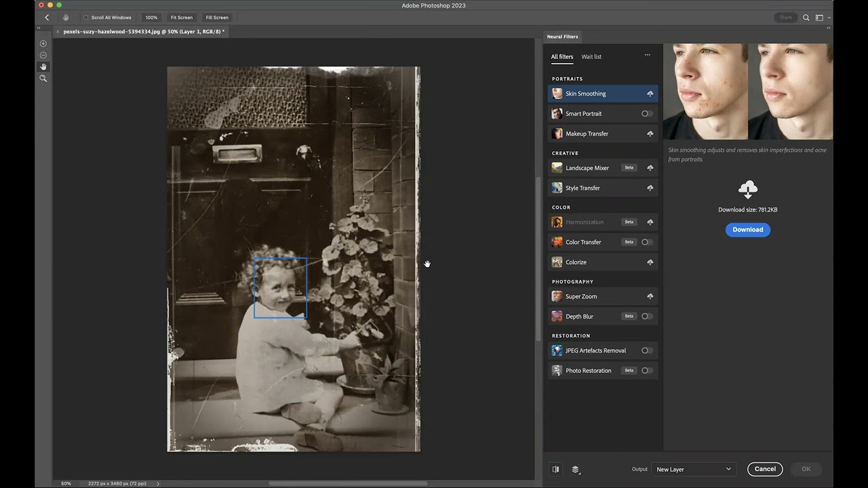868x488 pixels.
Task: Click the Photo Restoration filter thumbnail icon
Action: click(557, 370)
